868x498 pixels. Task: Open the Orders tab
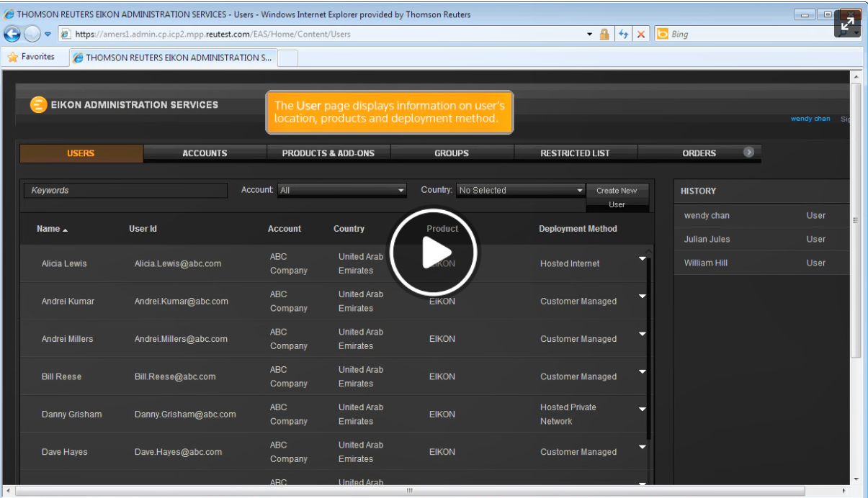click(x=699, y=153)
